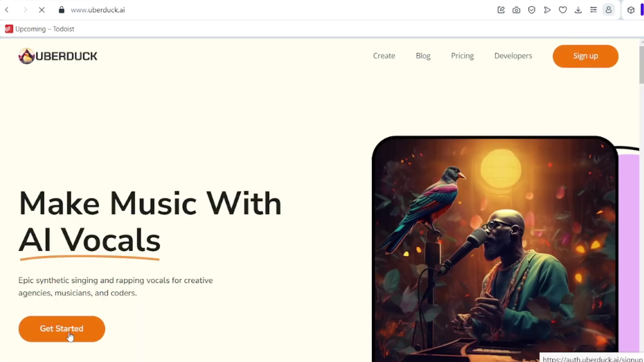Click the cube extensions icon

pyautogui.click(x=631, y=10)
